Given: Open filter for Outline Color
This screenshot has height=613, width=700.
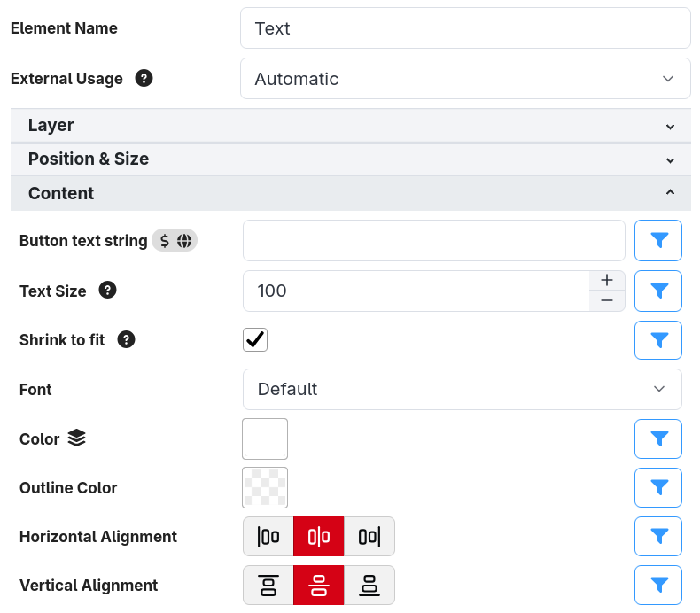Looking at the screenshot, I should coord(658,487).
